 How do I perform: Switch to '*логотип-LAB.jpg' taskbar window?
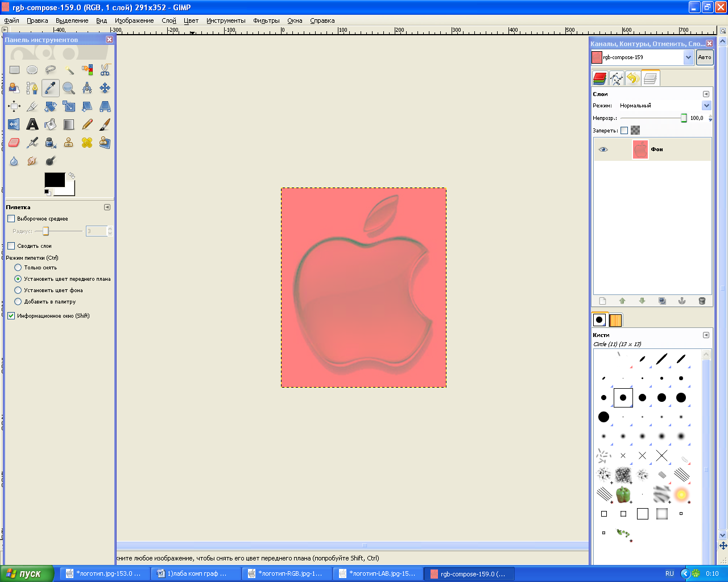coord(378,573)
